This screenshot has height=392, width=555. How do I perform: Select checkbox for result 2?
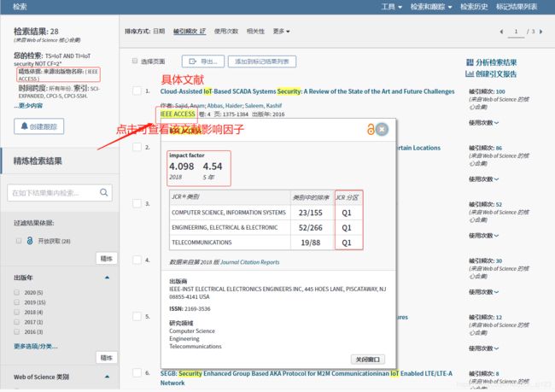pos(137,147)
